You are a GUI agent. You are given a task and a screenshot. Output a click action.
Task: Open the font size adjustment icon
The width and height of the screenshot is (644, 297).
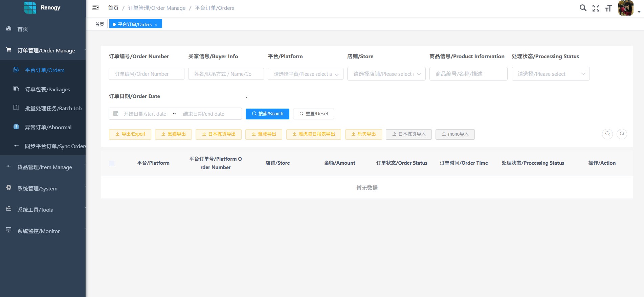pyautogui.click(x=608, y=8)
